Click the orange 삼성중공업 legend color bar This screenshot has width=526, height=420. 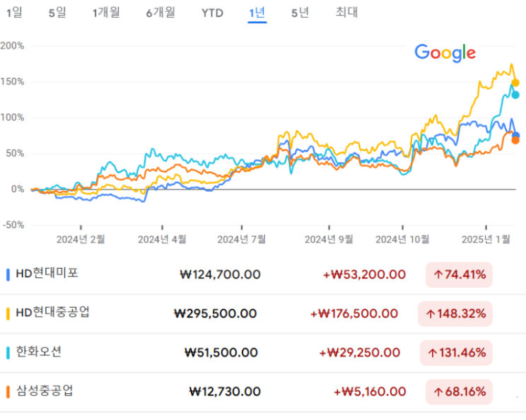[8, 392]
